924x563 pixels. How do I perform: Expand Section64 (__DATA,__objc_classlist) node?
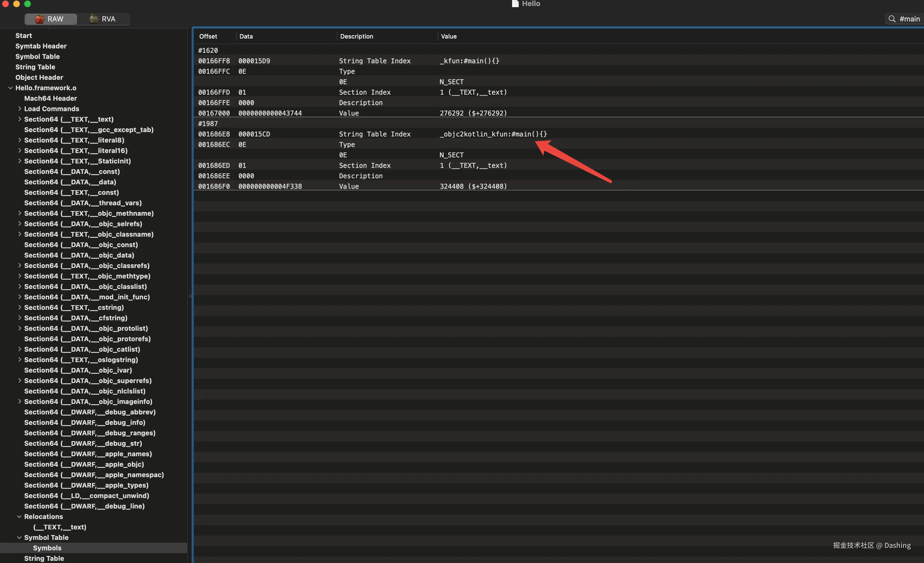[20, 286]
